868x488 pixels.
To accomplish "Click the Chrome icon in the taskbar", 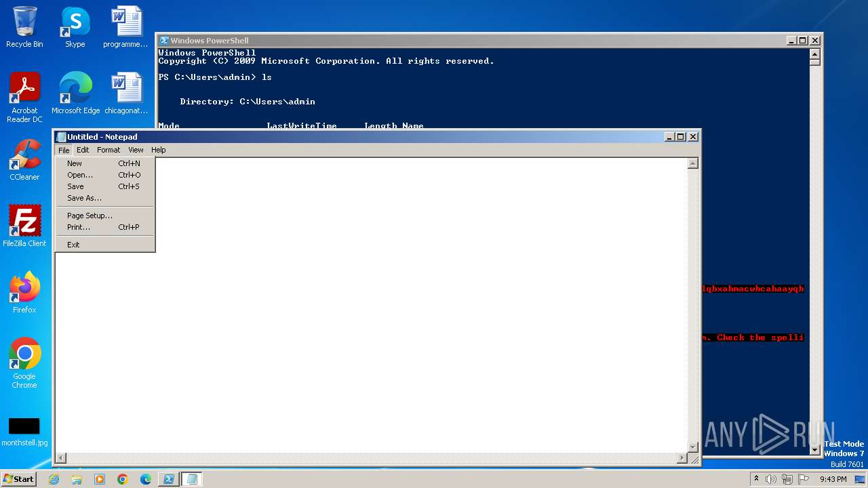I will coord(123,479).
